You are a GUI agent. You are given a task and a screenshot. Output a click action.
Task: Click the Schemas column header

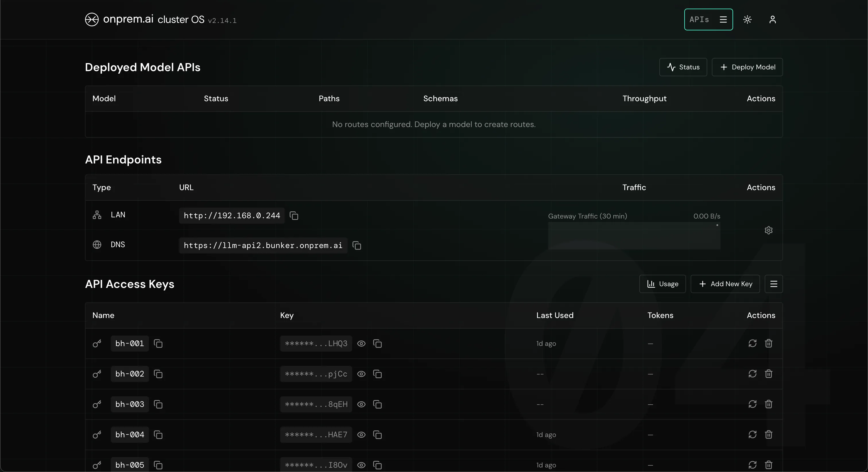[440, 99]
